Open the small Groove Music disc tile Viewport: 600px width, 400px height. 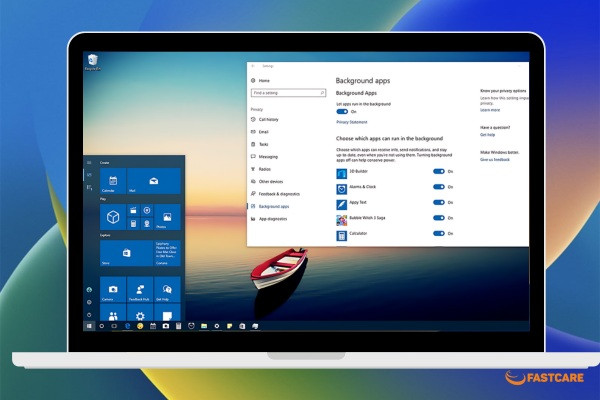(147, 210)
